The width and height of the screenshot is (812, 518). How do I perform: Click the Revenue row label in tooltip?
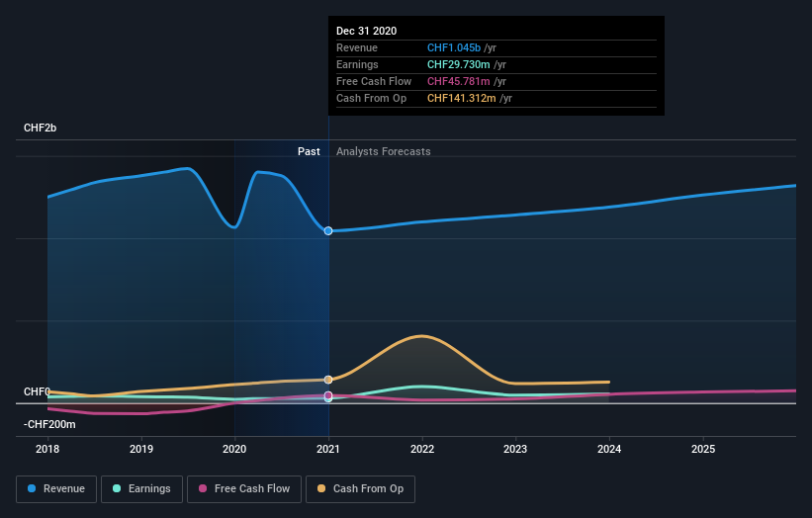point(357,47)
